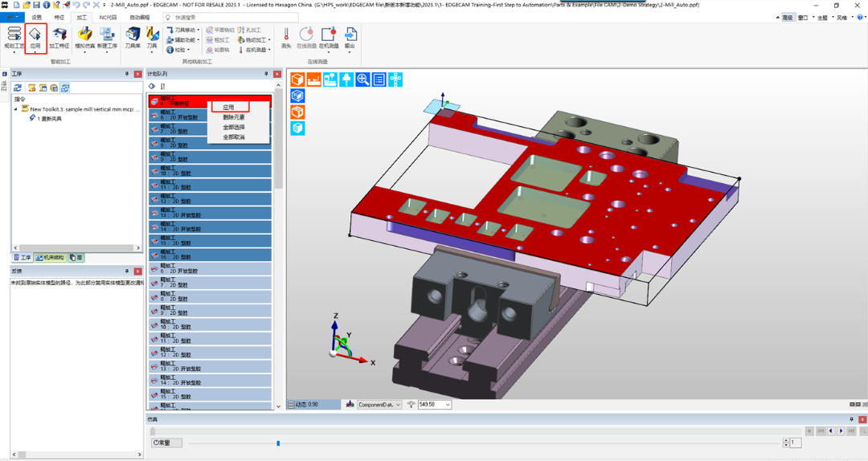
Task: Click the 快速搜索 quick search field
Action: 231,18
